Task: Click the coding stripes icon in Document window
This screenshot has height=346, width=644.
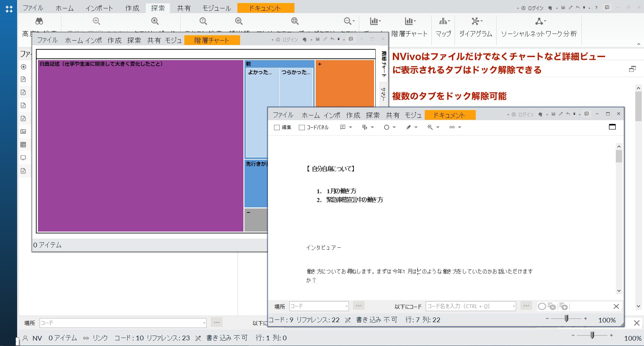Action: (365, 127)
